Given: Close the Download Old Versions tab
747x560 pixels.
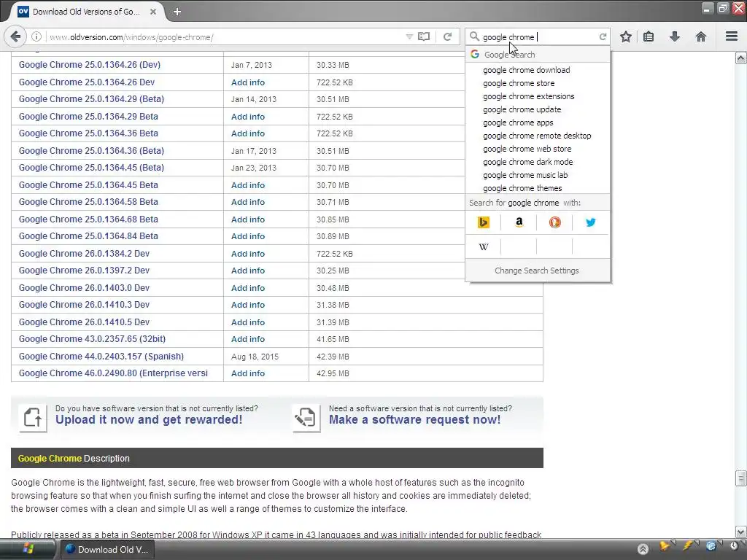Looking at the screenshot, I should [x=153, y=12].
